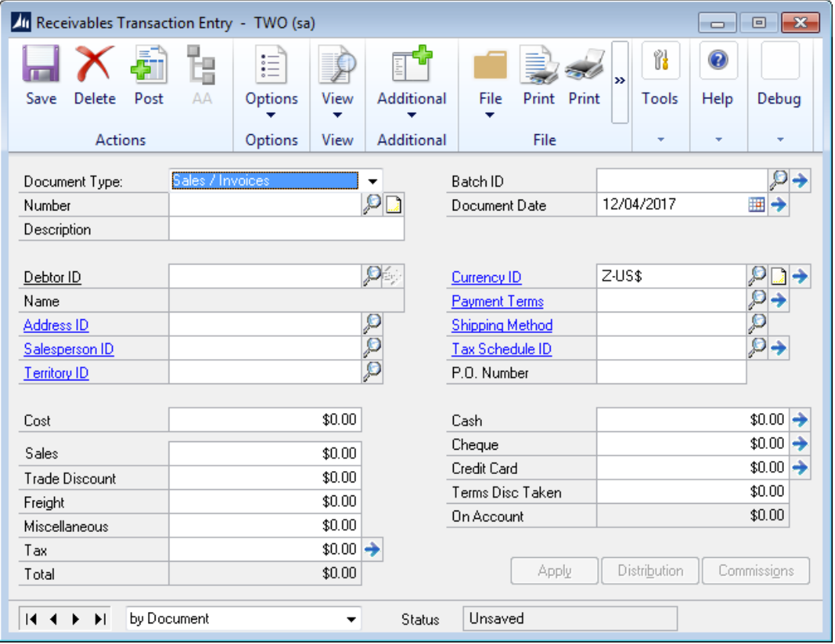Open the Batch ID lookup magnifier
Viewport: 835px width, 644px height.
tap(778, 181)
